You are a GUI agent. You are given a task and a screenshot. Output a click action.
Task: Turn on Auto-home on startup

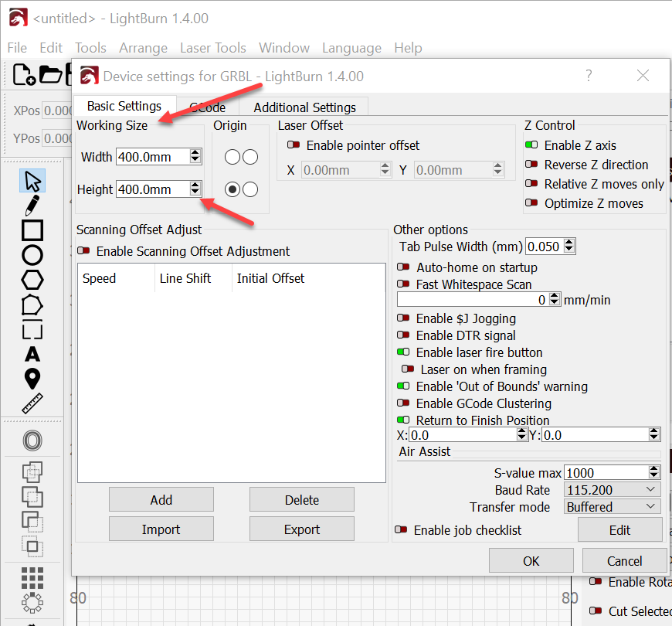[x=403, y=267]
